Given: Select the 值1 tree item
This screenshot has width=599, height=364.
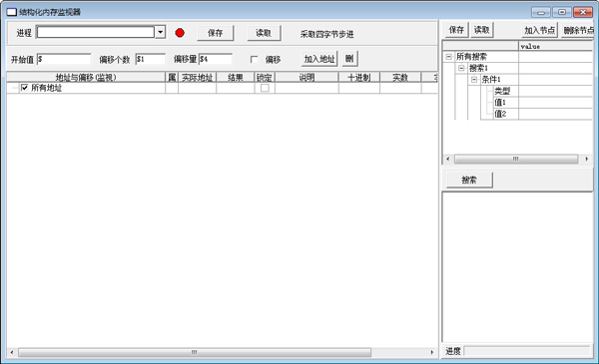Looking at the screenshot, I should pos(500,103).
